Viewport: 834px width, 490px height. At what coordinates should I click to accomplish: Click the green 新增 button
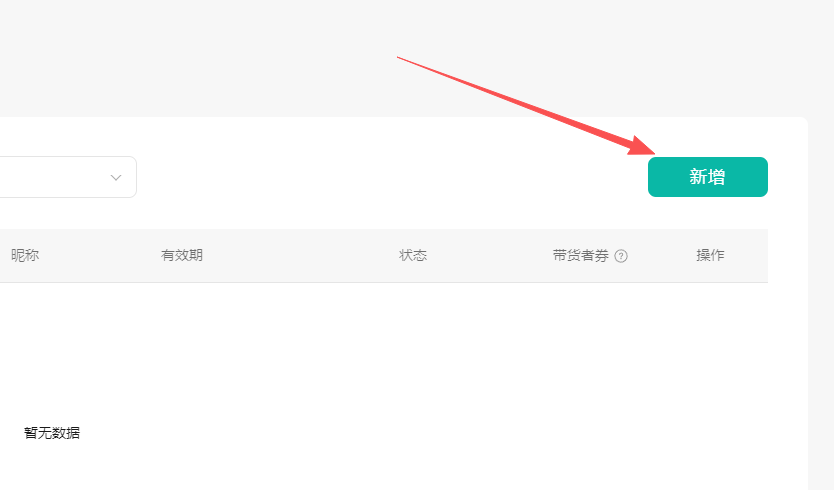(x=707, y=177)
